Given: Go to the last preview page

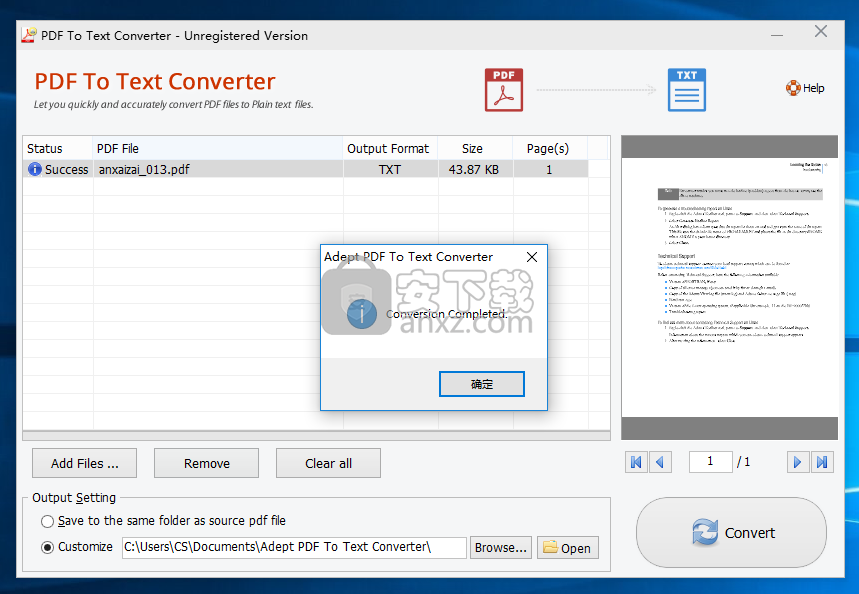Looking at the screenshot, I should tap(822, 462).
